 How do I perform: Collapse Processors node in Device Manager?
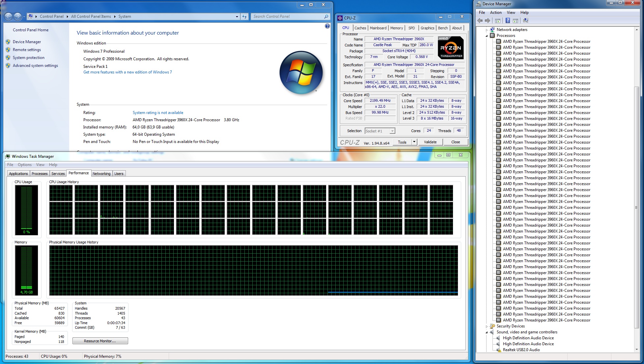coord(487,36)
